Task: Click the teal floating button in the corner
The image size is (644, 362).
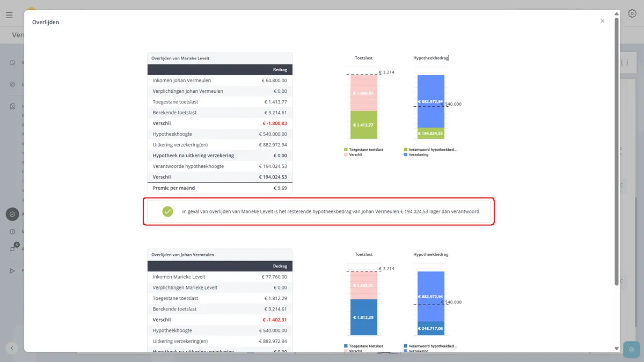Action: (x=632, y=350)
